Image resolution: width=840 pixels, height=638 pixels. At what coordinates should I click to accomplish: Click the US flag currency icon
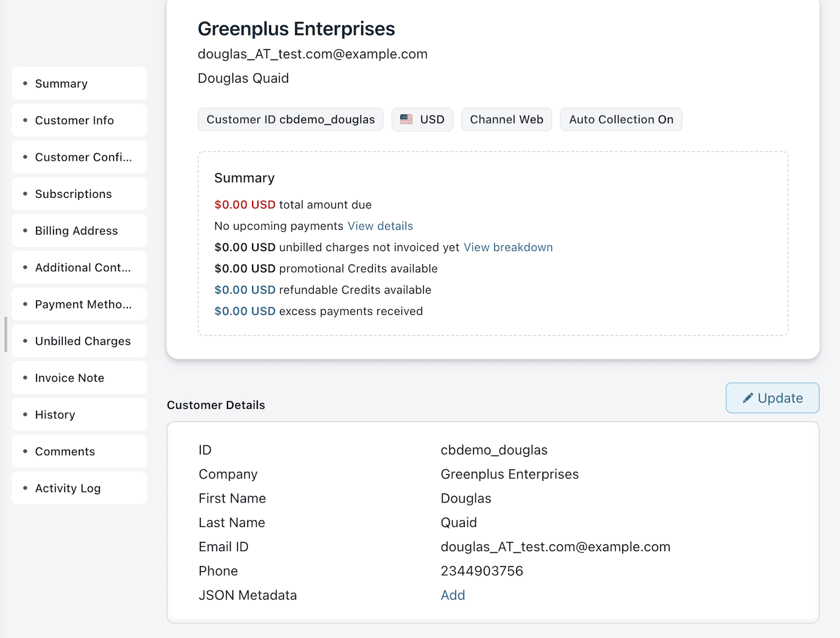tap(407, 119)
